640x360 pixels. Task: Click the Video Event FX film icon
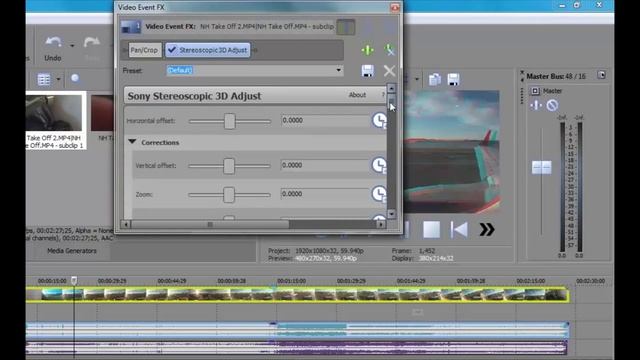[x=131, y=27]
